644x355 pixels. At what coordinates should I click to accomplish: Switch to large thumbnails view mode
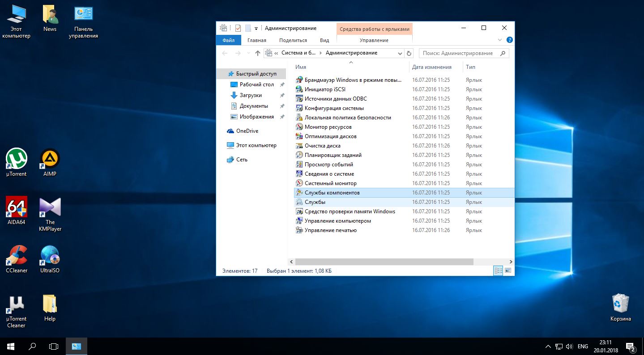tap(508, 270)
